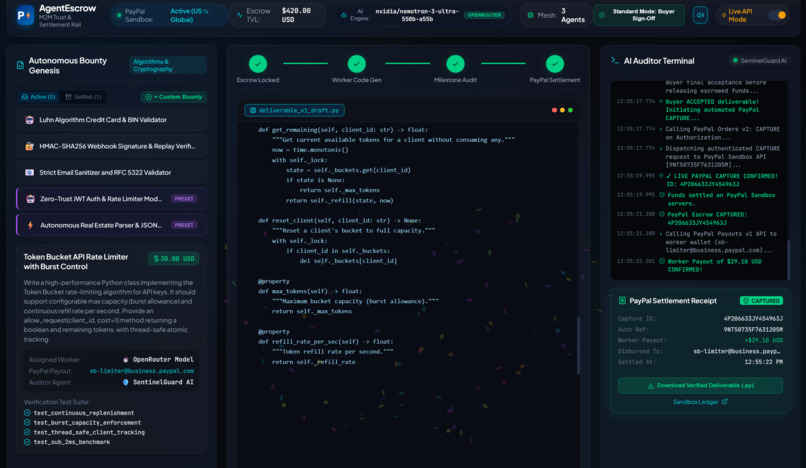This screenshot has width=806, height=468.
Task: Open the Algorithms & Cryptography category dropdown
Action: pyautogui.click(x=168, y=65)
